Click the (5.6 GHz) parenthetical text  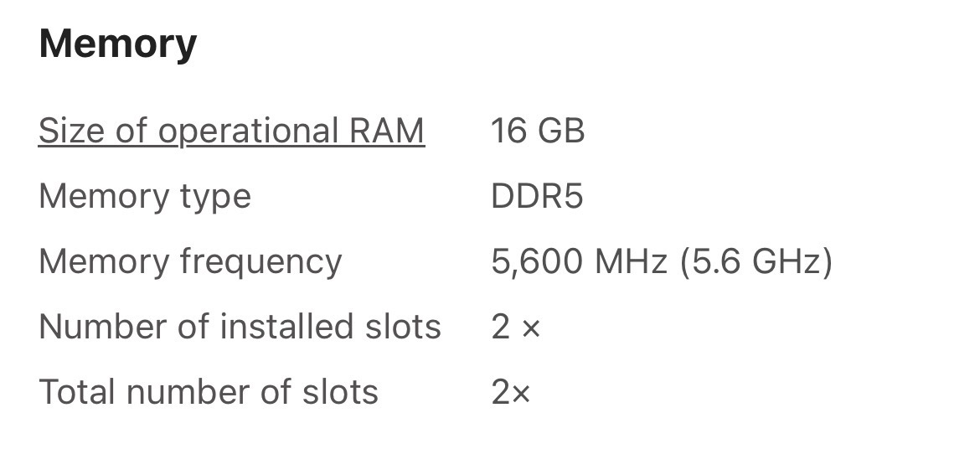pos(756,261)
